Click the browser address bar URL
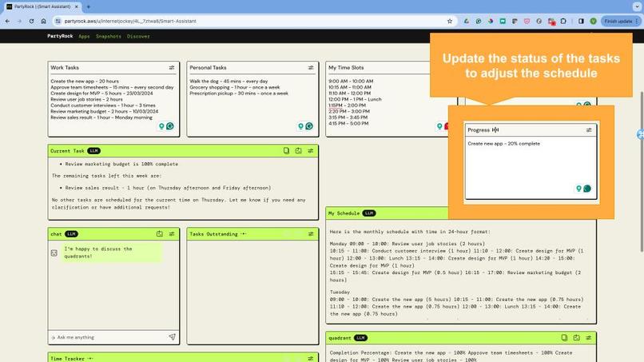The height and width of the screenshot is (362, 644). [x=130, y=21]
